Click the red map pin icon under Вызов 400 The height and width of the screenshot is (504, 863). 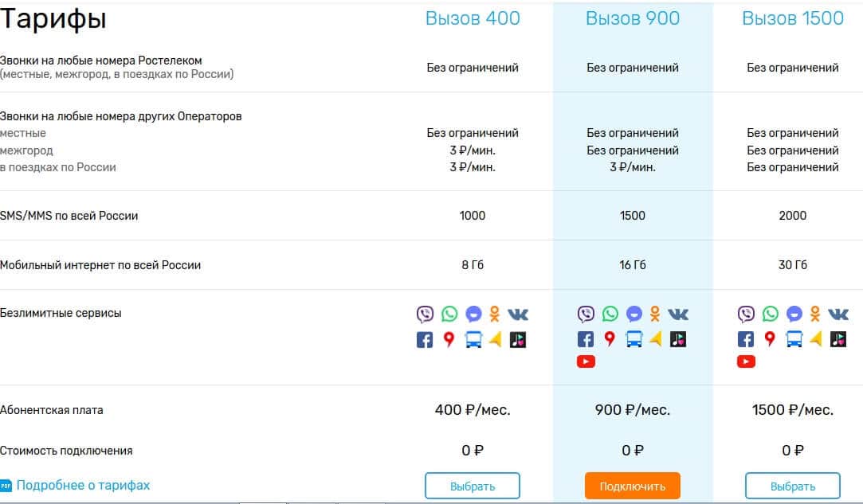(x=449, y=340)
